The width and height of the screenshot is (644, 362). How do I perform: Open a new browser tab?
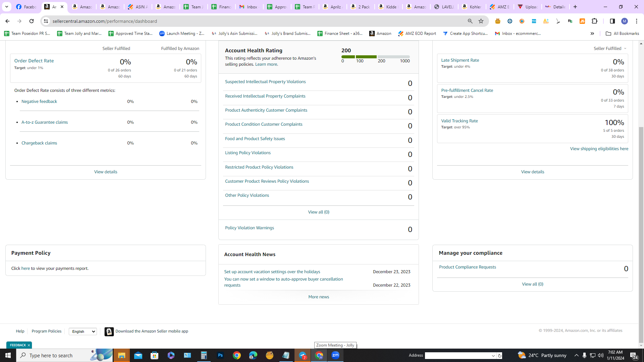click(x=575, y=7)
